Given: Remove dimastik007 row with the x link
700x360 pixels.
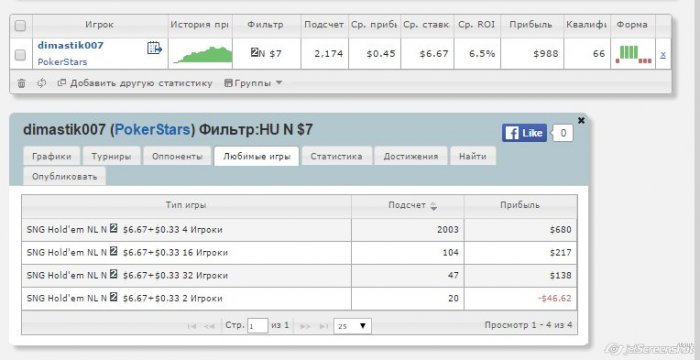Looking at the screenshot, I should [x=663, y=54].
